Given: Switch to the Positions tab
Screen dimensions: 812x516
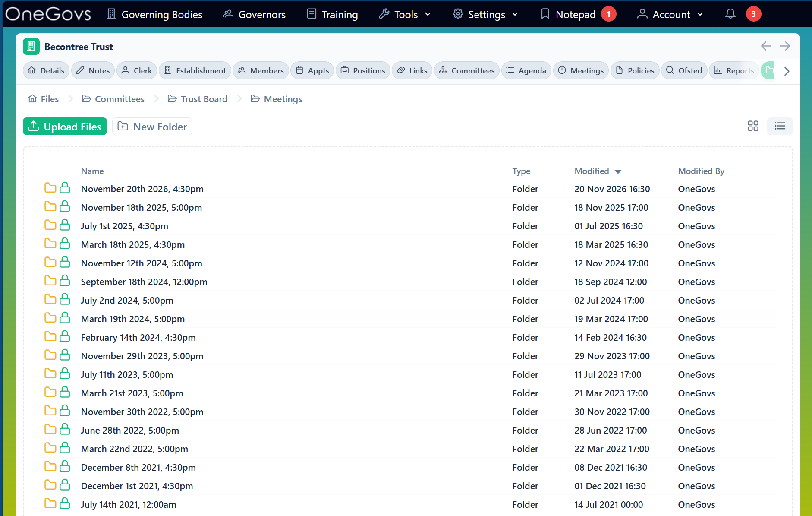Looking at the screenshot, I should (363, 70).
